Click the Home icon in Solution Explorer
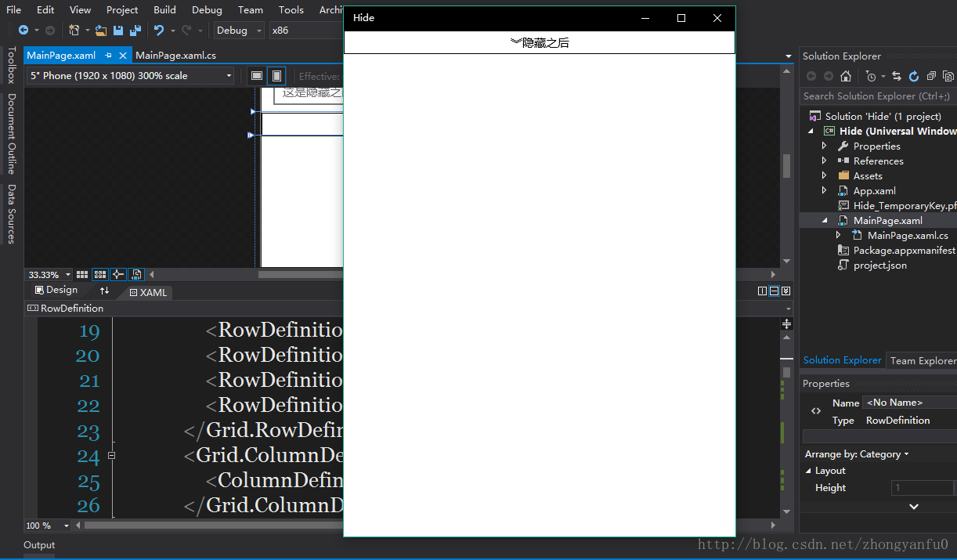This screenshot has height=560, width=957. click(x=846, y=76)
